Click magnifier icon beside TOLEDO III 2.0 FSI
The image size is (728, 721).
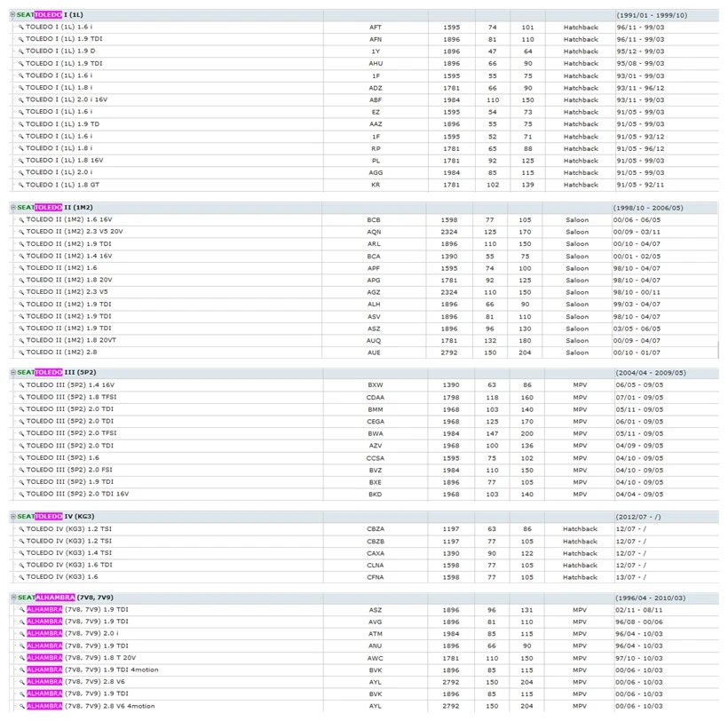click(21, 471)
